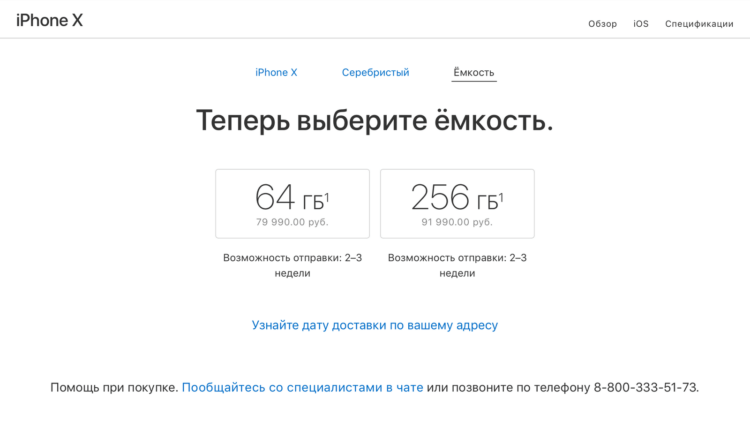Open the Обзор navigation link
The height and width of the screenshot is (422, 750).
tap(602, 24)
